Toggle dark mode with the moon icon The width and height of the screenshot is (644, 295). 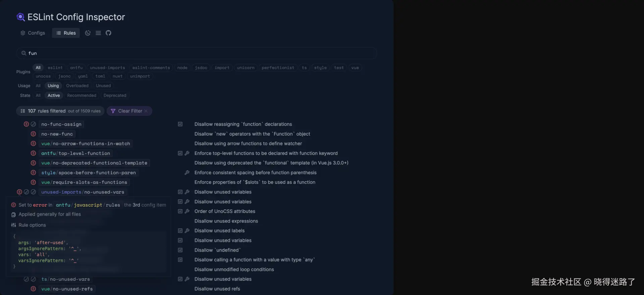point(88,33)
